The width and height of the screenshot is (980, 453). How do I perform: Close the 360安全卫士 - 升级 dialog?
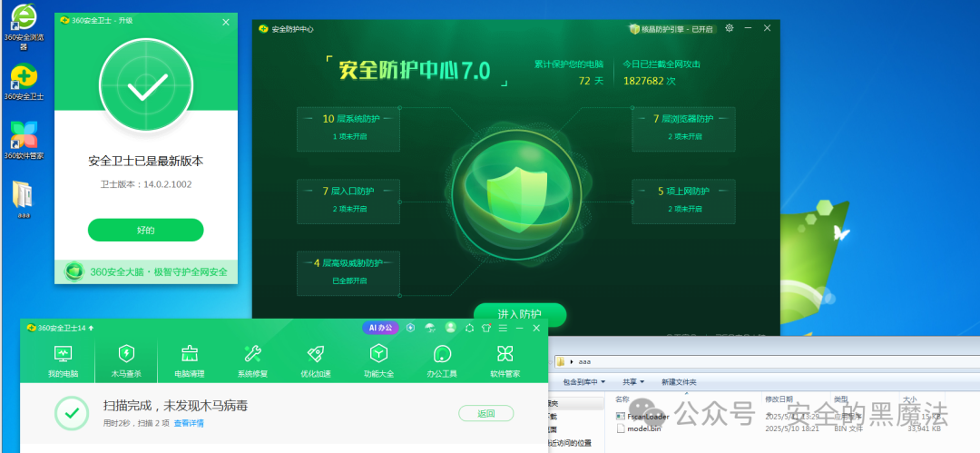(226, 22)
